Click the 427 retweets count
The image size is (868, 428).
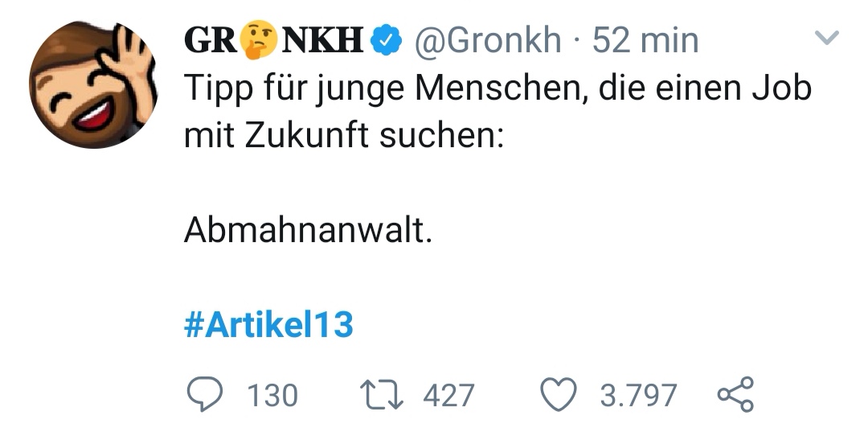click(448, 395)
